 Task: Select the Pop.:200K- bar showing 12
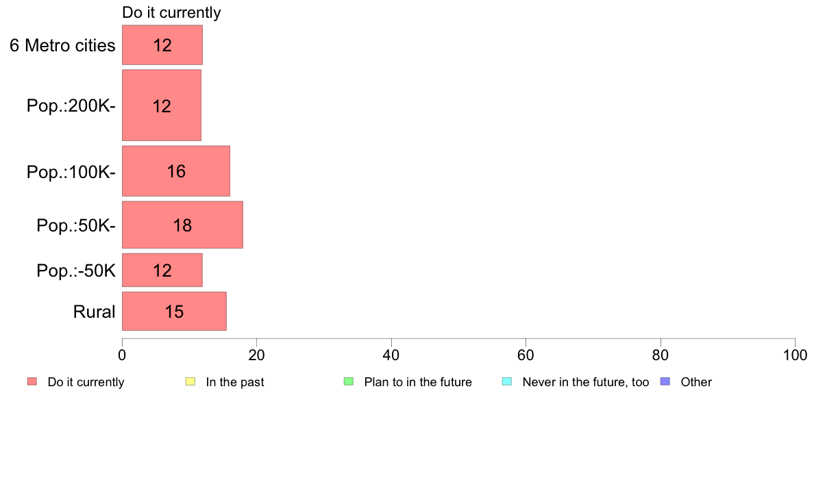click(162, 105)
